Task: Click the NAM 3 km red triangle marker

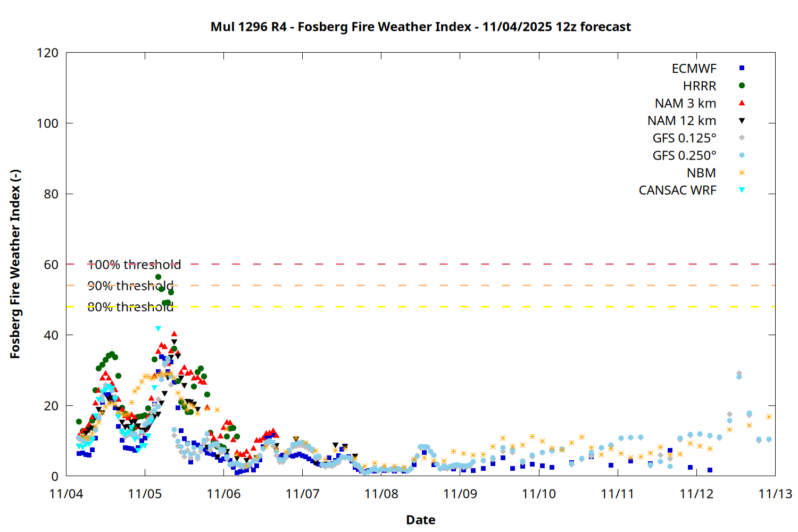Action: click(742, 103)
